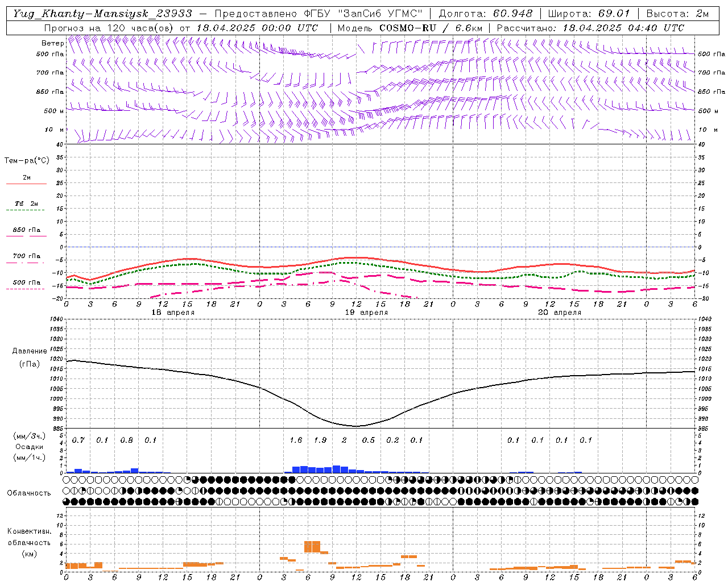Click the 20 апреля date label
728x582 pixels.
click(560, 313)
